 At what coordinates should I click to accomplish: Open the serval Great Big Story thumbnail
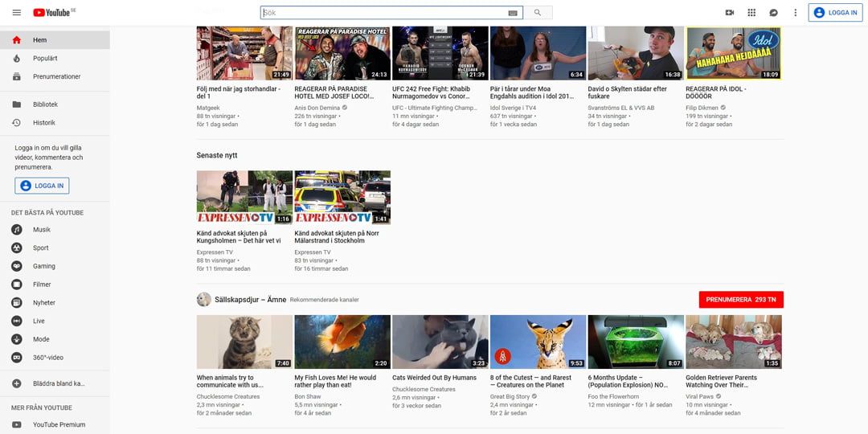(x=538, y=342)
